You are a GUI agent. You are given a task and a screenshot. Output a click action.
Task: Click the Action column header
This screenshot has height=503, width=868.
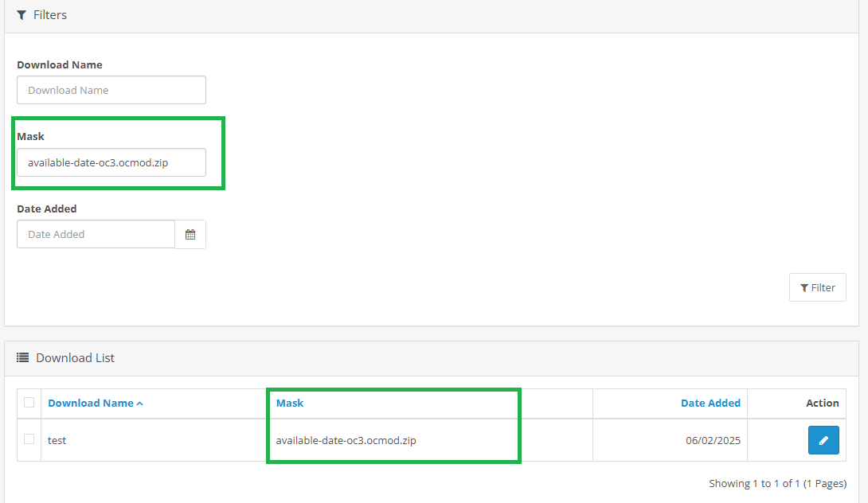tap(822, 404)
